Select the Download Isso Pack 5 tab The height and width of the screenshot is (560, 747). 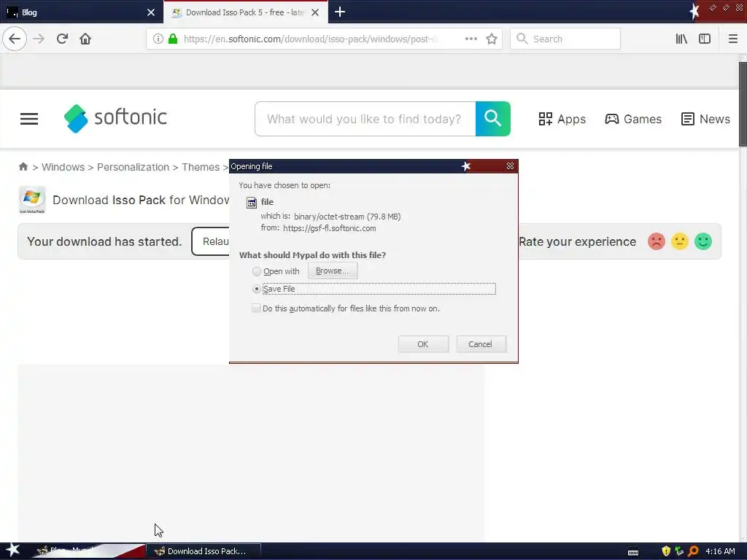point(245,12)
